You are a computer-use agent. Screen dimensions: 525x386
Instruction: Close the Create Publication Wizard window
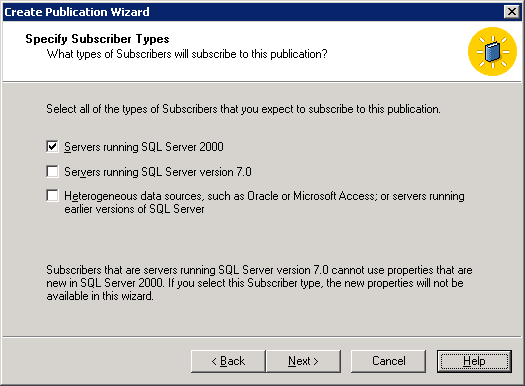[x=512, y=12]
